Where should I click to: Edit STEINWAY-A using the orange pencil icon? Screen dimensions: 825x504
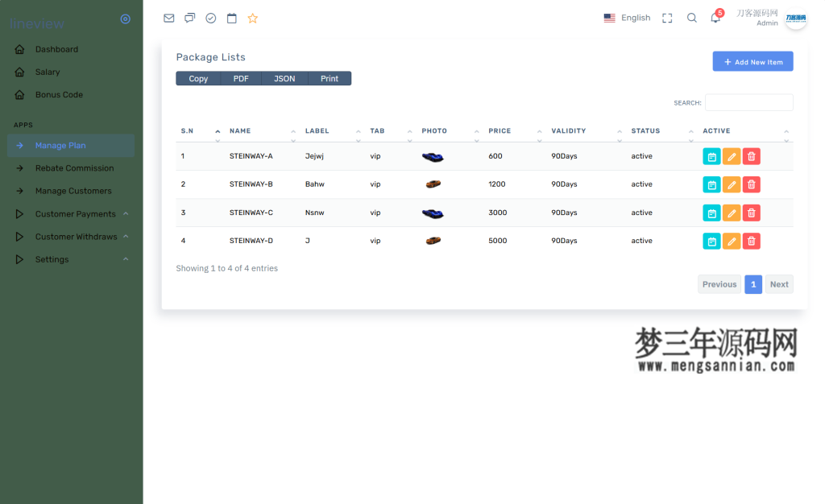[x=731, y=156]
